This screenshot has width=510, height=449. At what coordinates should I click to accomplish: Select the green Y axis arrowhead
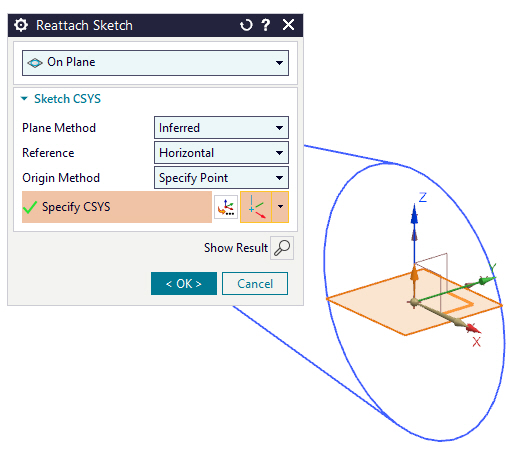(x=486, y=281)
